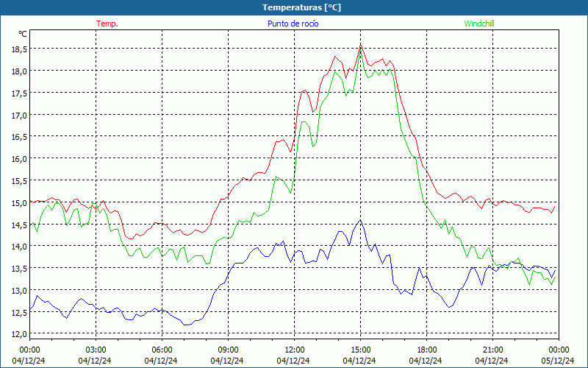This screenshot has width=588, height=368.
Task: Click the 15:00 time axis label
Action: 360,350
